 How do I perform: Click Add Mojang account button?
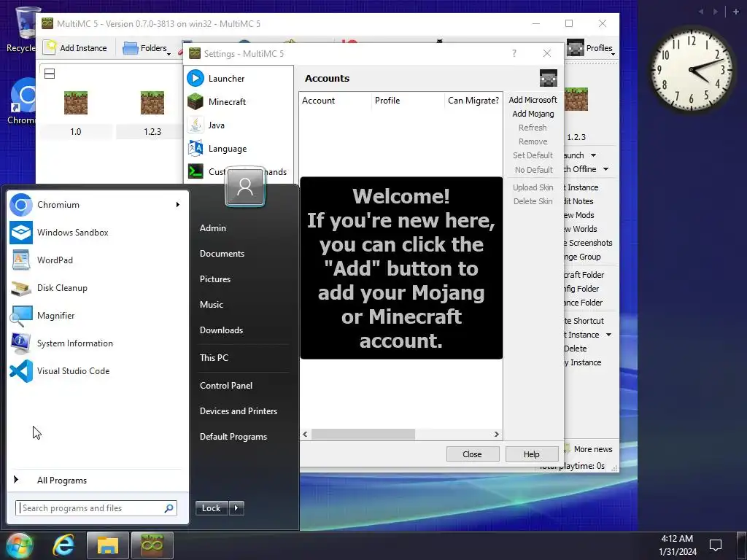tap(533, 114)
